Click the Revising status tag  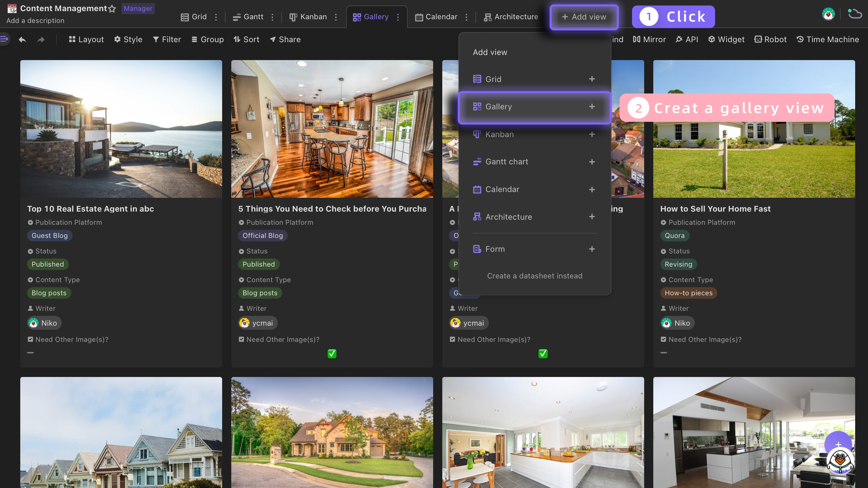pyautogui.click(x=678, y=264)
